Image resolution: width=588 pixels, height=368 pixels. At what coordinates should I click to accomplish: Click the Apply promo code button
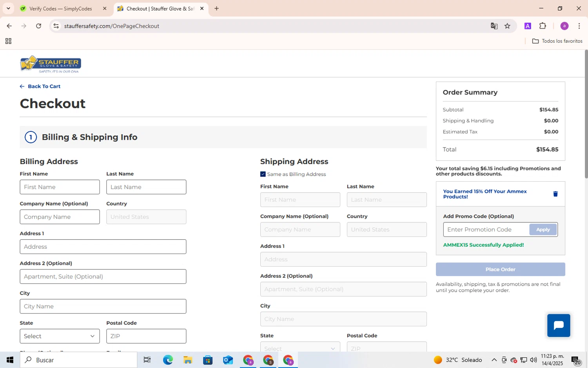[x=543, y=230]
